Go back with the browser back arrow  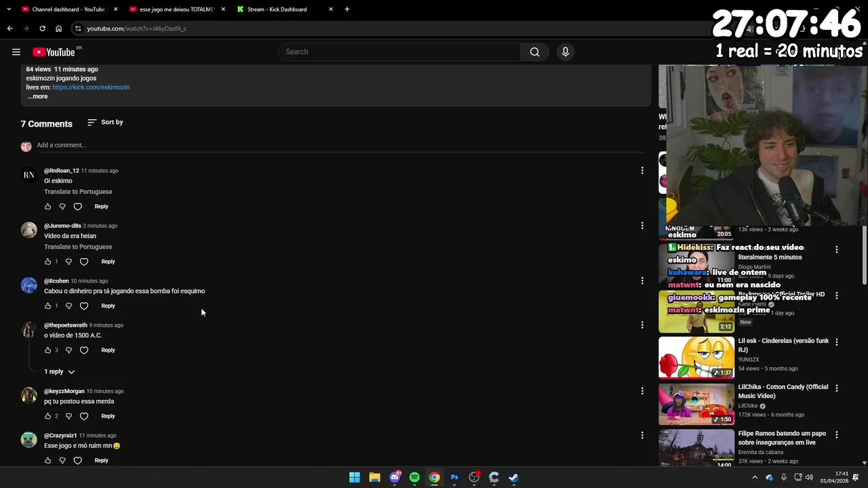[9, 28]
